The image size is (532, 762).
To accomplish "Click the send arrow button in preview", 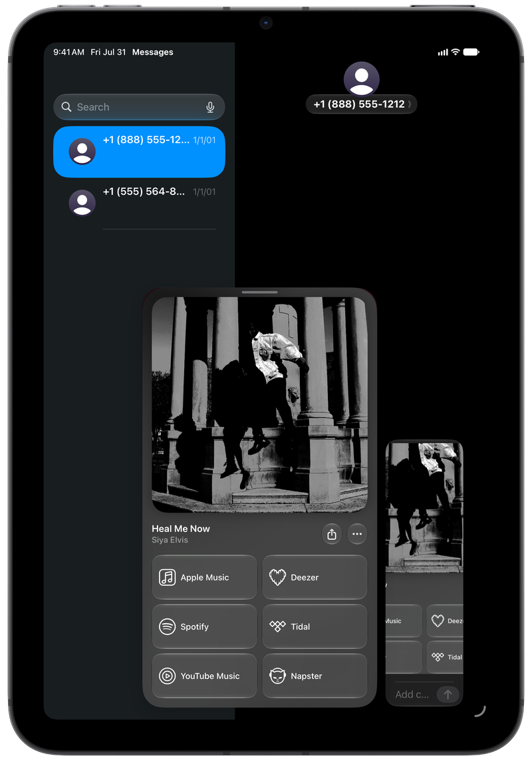I will coord(448,694).
